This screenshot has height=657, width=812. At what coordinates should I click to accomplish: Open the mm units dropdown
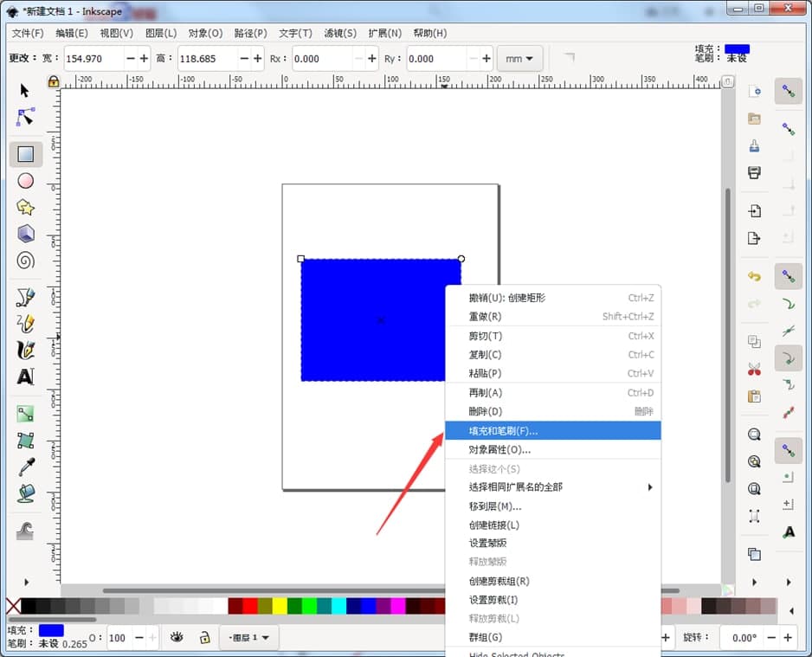pyautogui.click(x=520, y=58)
